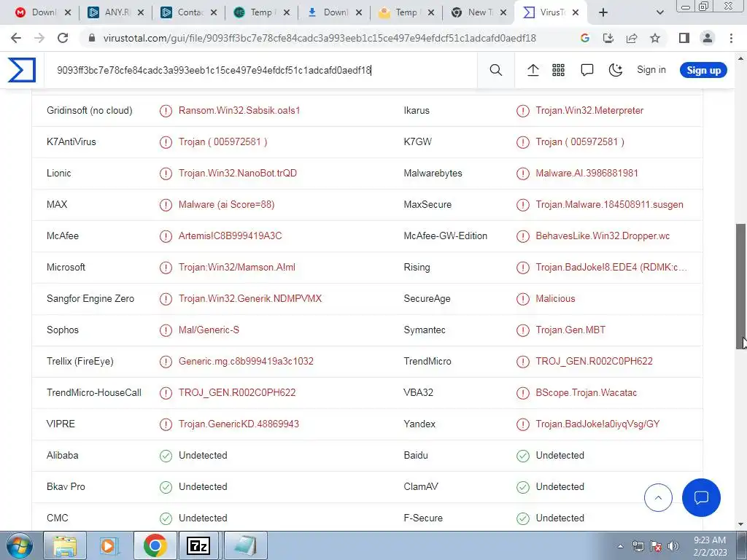
Task: Open the Windows Start button
Action: (x=19, y=545)
